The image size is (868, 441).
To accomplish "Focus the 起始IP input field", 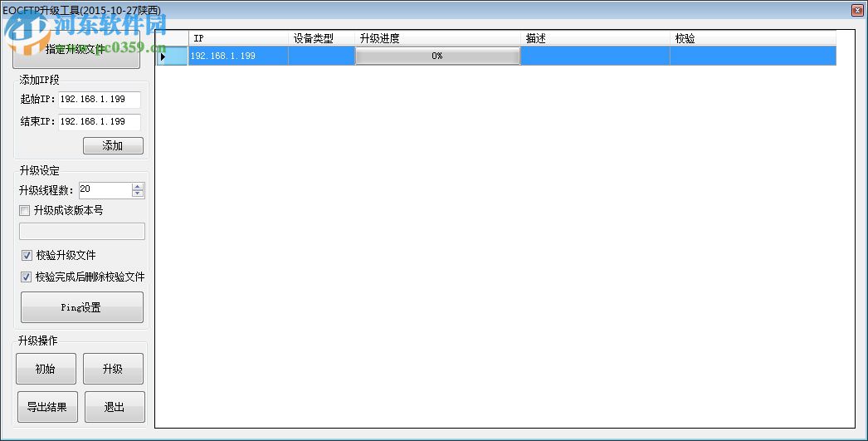I will tap(99, 100).
